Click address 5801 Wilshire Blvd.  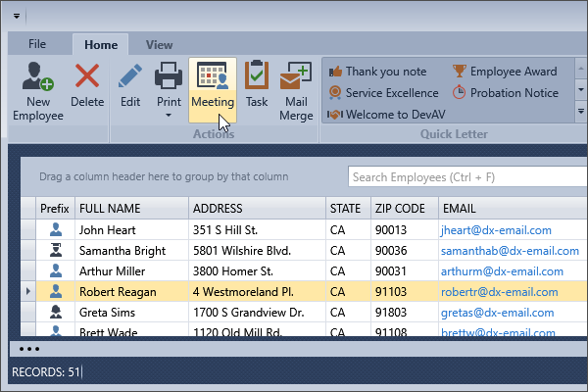[257, 250]
